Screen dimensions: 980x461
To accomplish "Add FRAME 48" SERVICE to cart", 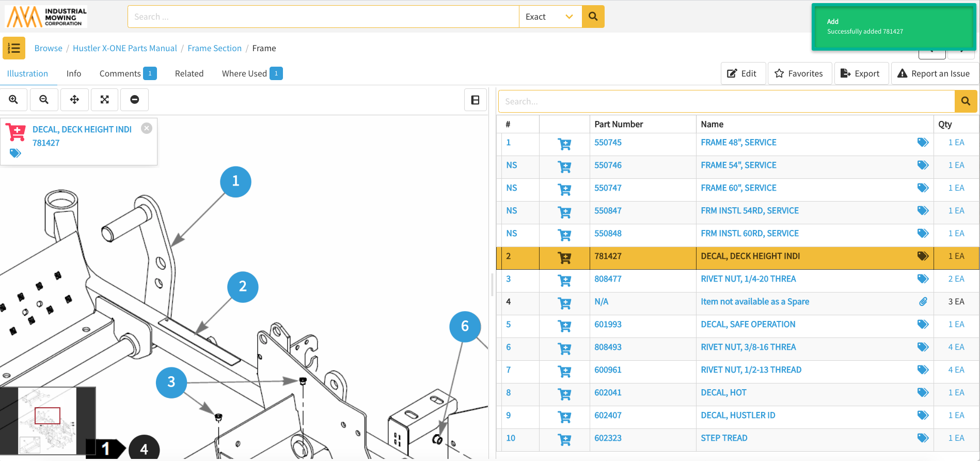I will (564, 143).
